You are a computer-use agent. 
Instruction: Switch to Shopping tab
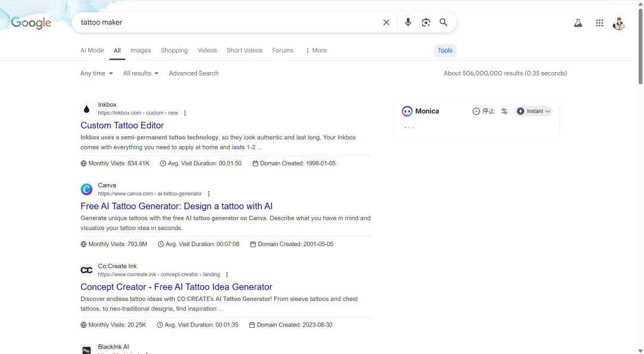click(174, 50)
